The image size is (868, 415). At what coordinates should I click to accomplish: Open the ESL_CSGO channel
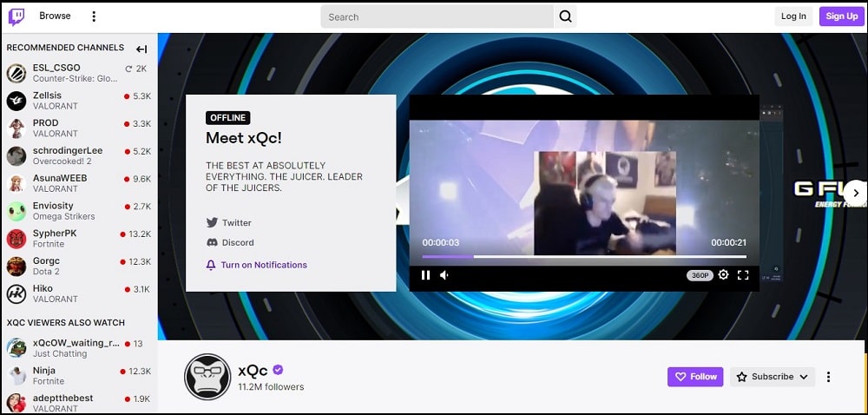[x=79, y=73]
